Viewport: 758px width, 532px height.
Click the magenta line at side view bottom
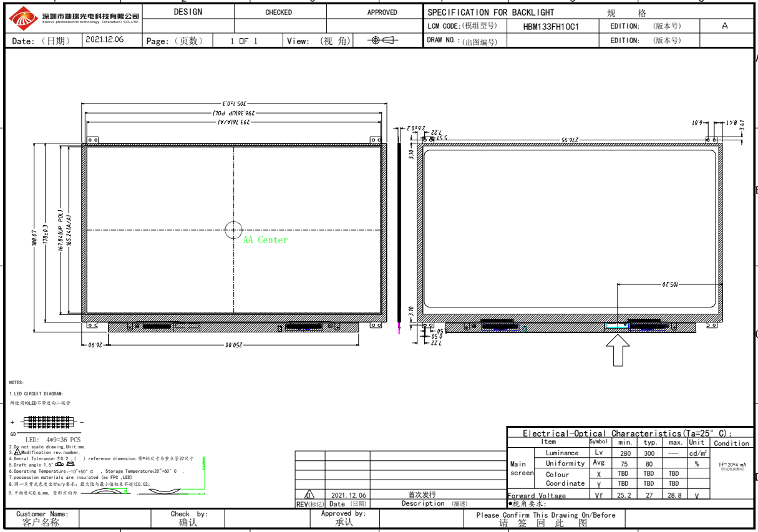tap(399, 328)
